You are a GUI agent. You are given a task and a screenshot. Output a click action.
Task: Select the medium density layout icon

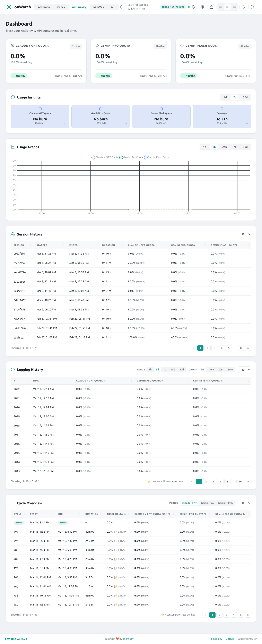pos(227,7)
